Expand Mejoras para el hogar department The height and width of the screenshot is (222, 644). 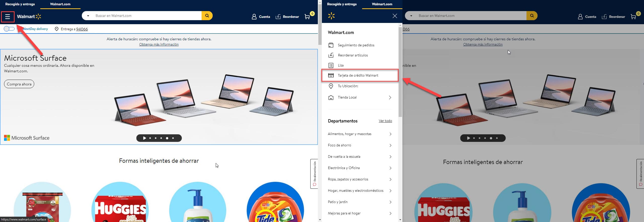(360, 213)
